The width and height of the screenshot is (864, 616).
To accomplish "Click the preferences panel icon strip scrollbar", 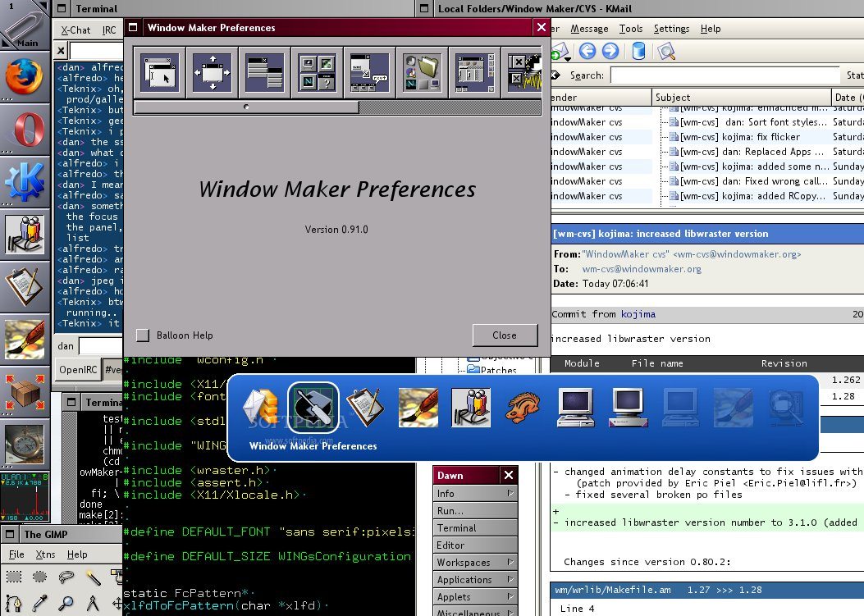I will coord(246,107).
